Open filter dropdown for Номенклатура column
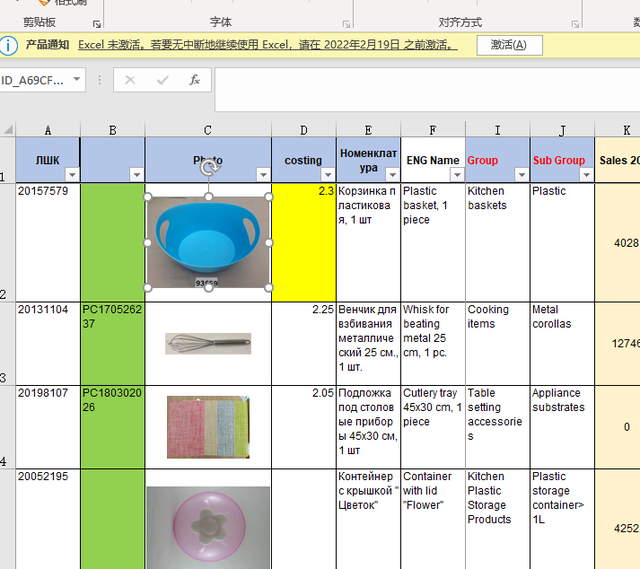 [392, 175]
